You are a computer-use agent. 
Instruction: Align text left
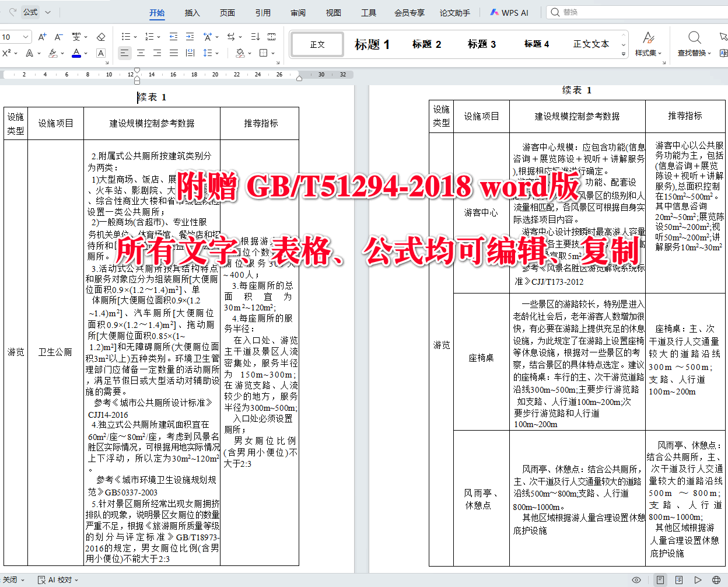(124, 53)
